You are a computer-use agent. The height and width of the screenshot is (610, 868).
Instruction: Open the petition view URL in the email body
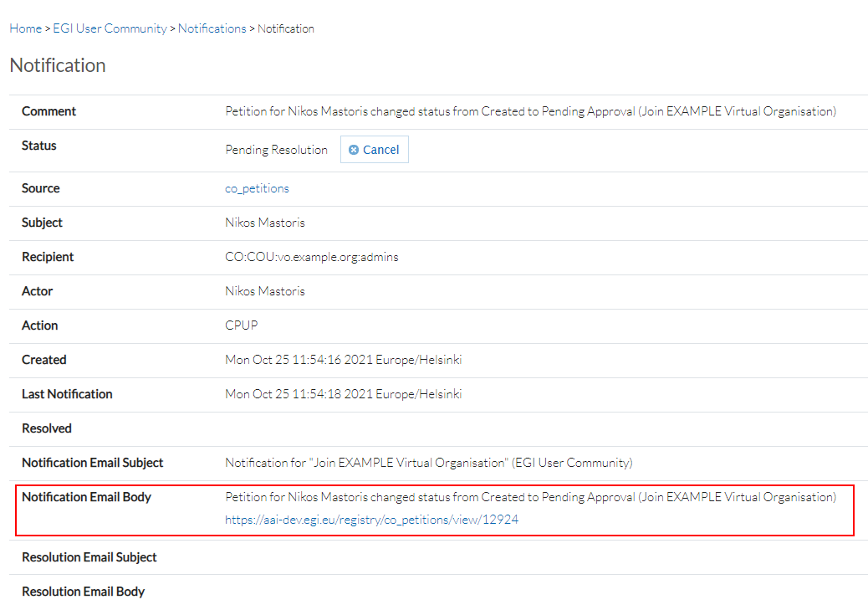[x=371, y=519]
